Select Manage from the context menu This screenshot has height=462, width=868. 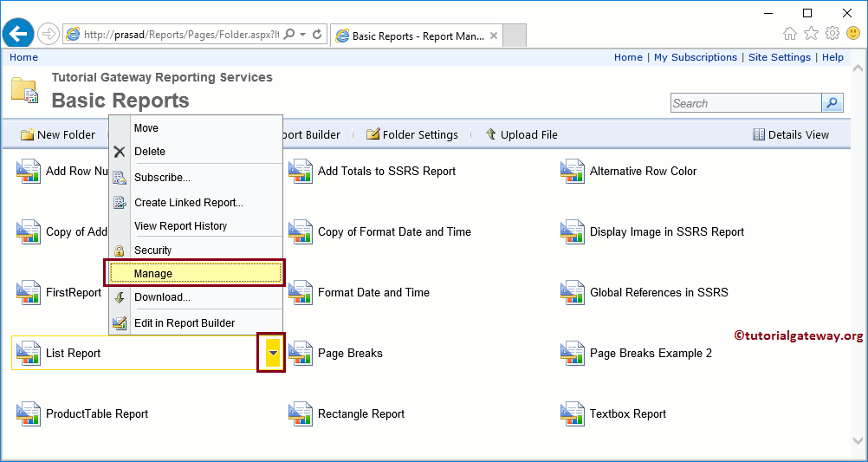click(195, 273)
